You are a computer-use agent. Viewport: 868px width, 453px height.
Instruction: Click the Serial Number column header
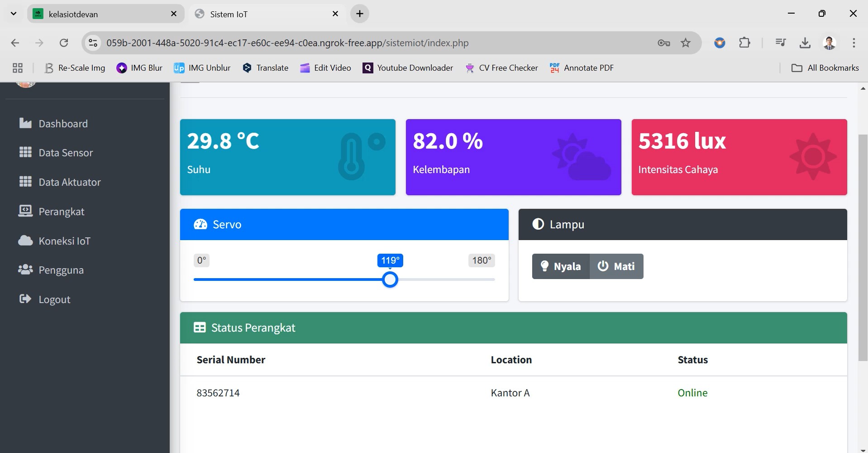(x=231, y=360)
